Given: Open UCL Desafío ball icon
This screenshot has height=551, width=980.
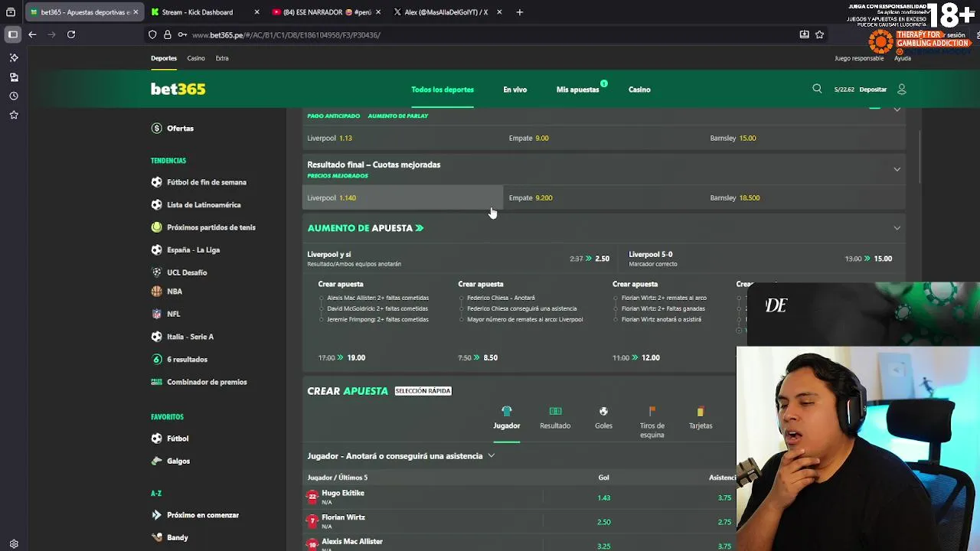Looking at the screenshot, I should click(x=157, y=272).
